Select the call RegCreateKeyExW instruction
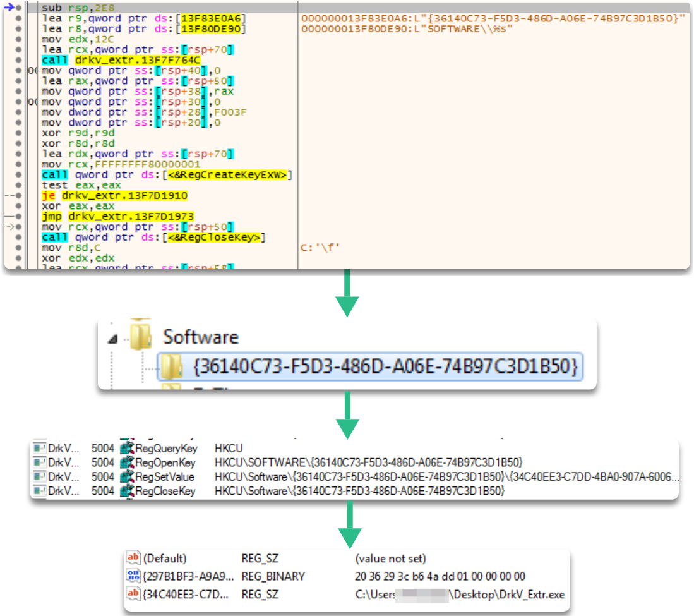 tap(167, 175)
